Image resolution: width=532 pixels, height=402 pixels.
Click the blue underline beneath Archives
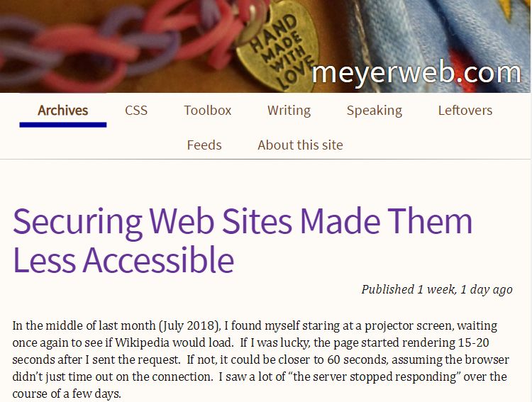pos(63,125)
